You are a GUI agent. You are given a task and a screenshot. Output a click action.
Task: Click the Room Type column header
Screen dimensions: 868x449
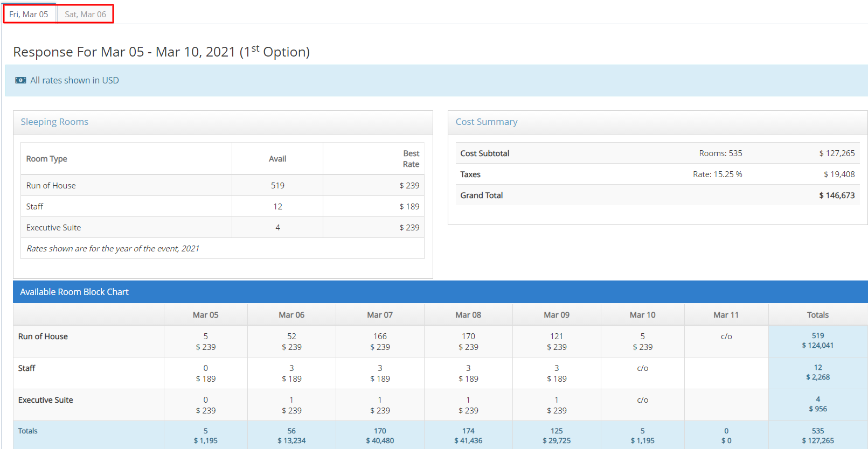(x=47, y=159)
